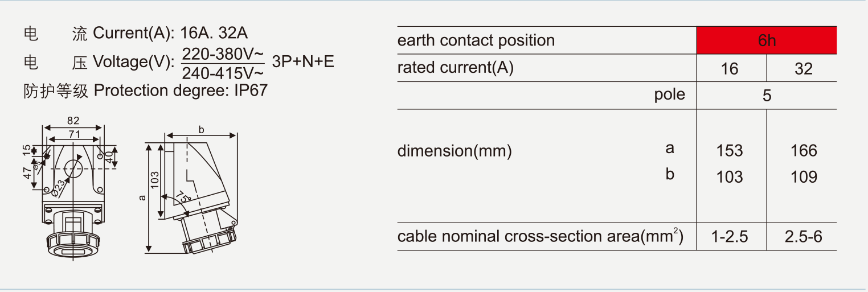The image size is (868, 292).
Task: Click the 82 width dimension label
Action: [73, 121]
